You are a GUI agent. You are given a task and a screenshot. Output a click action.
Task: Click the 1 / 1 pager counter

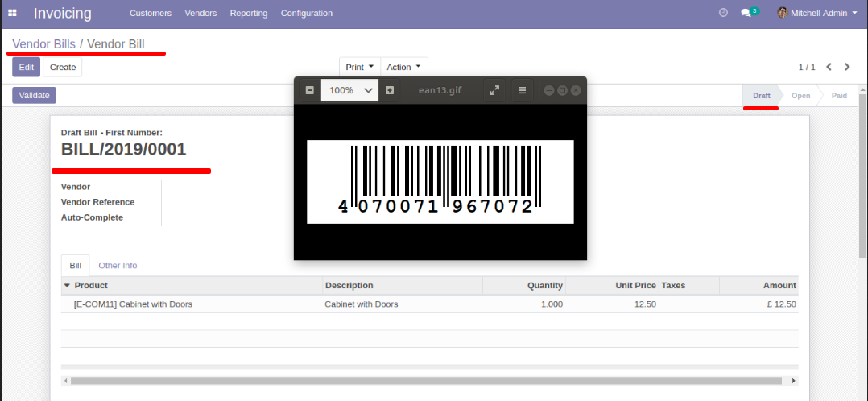tap(807, 67)
